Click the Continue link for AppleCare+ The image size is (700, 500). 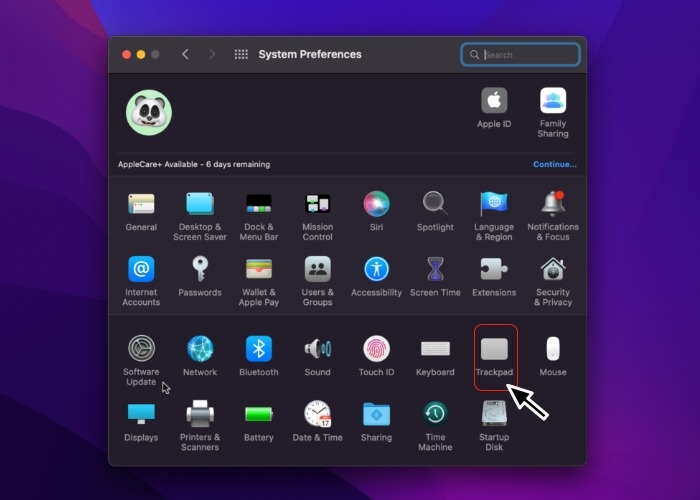tap(554, 164)
